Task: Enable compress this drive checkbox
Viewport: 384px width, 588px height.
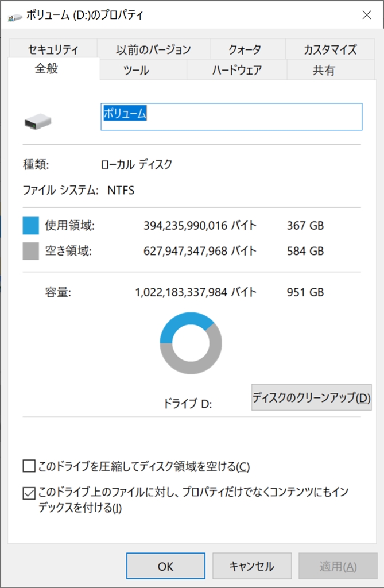Action: point(29,466)
